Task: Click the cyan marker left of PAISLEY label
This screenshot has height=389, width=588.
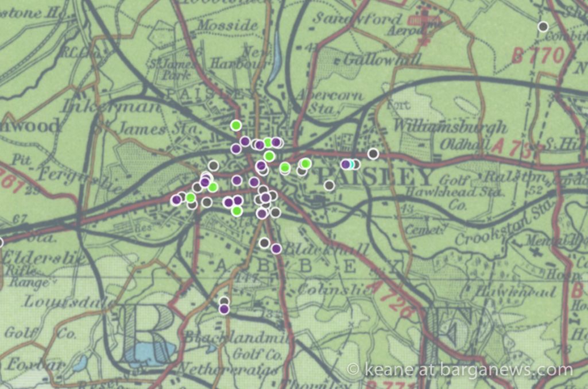Action: point(350,164)
